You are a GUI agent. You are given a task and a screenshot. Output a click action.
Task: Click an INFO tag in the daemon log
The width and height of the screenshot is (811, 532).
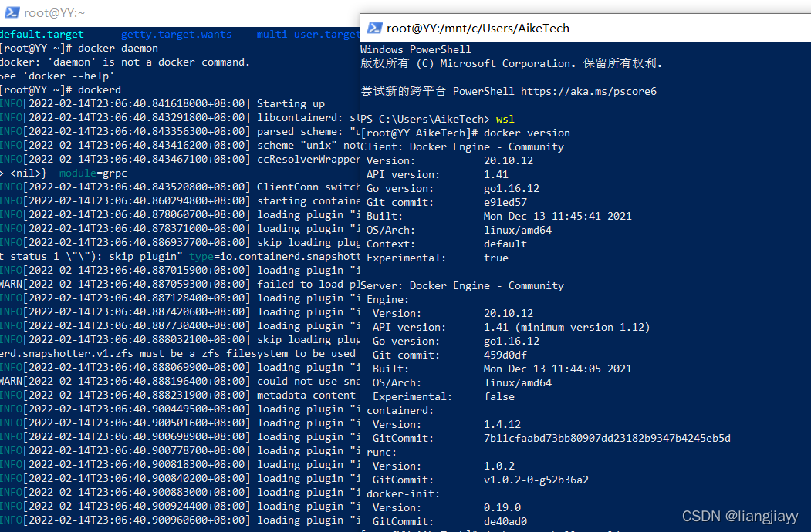pyautogui.click(x=12, y=103)
